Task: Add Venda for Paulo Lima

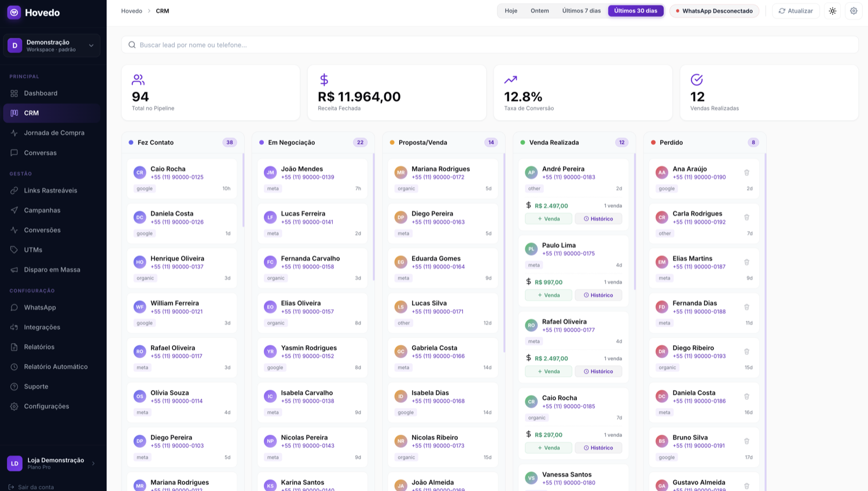Action: 549,295
